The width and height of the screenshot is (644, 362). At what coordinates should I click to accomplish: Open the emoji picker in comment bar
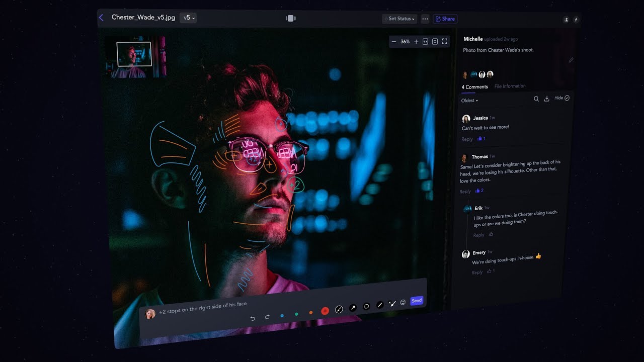(403, 302)
